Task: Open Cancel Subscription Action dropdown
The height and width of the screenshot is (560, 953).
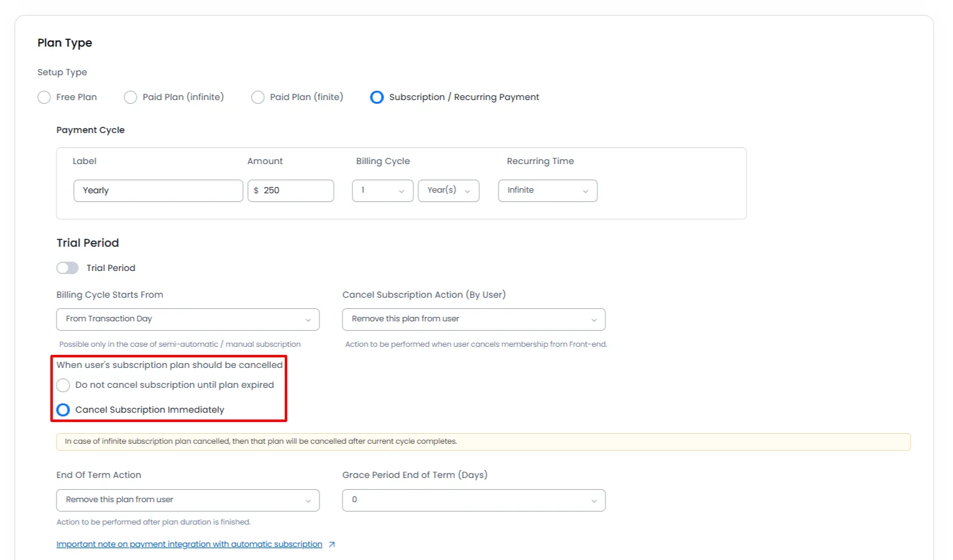Action: 473,319
